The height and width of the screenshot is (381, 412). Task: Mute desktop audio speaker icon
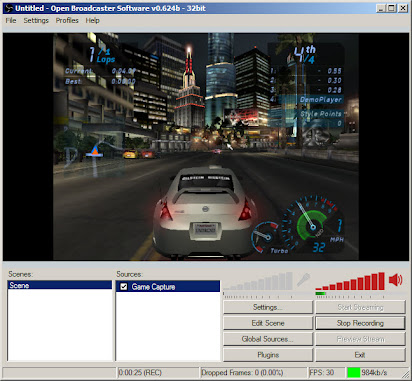click(x=396, y=280)
